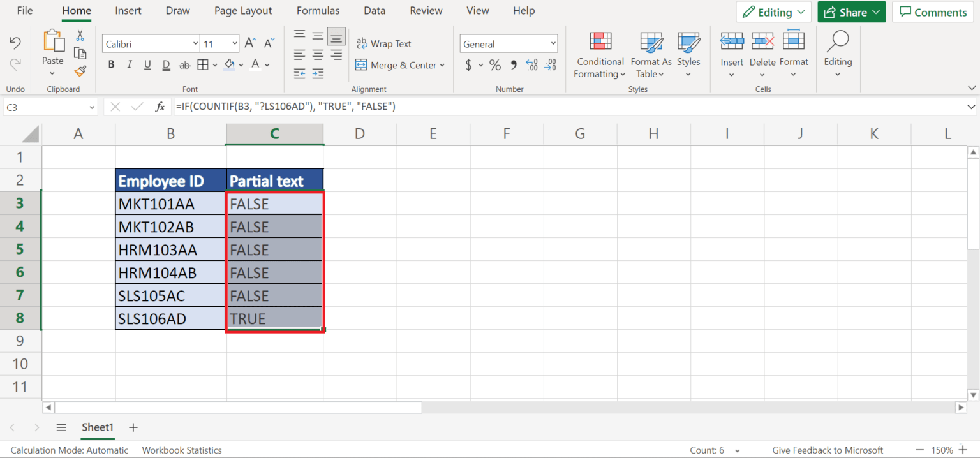Screen dimensions: 980x458
Task: Click the Undo arrow icon
Action: pos(15,43)
